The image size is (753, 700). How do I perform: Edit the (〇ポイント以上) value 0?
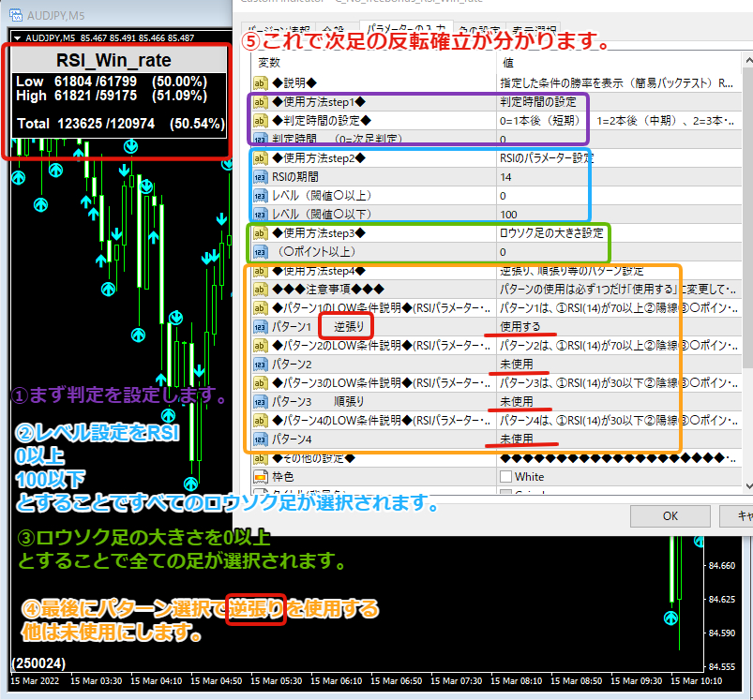(619, 252)
